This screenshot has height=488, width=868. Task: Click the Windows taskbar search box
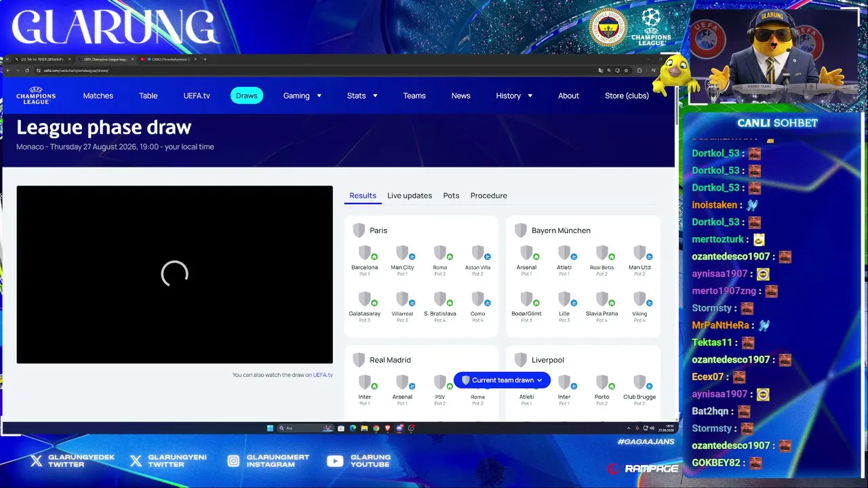coord(307,428)
